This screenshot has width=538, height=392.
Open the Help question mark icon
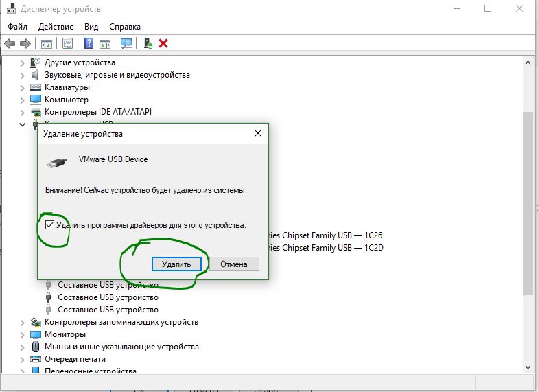tap(89, 43)
